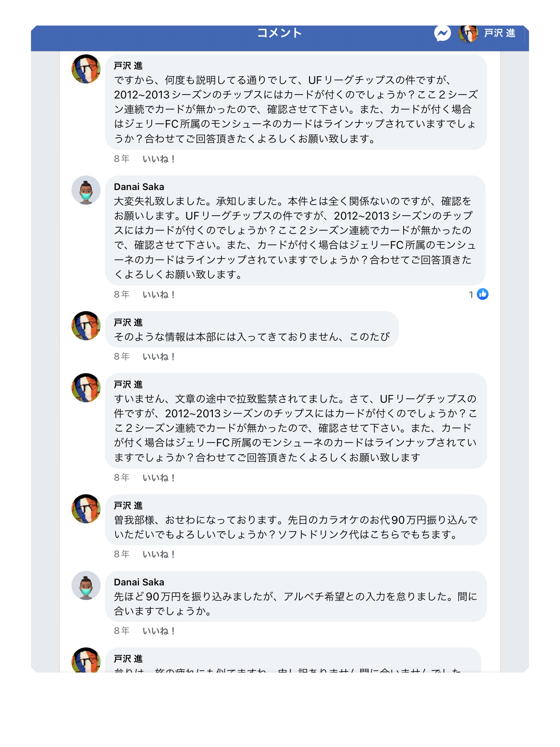
Task: Click the profile avatar in the header
Action: (x=468, y=34)
